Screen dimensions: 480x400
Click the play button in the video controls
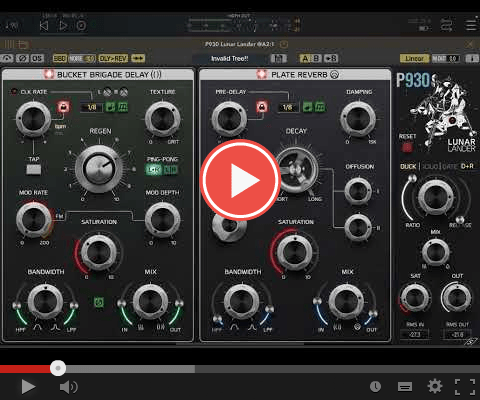click(x=28, y=387)
